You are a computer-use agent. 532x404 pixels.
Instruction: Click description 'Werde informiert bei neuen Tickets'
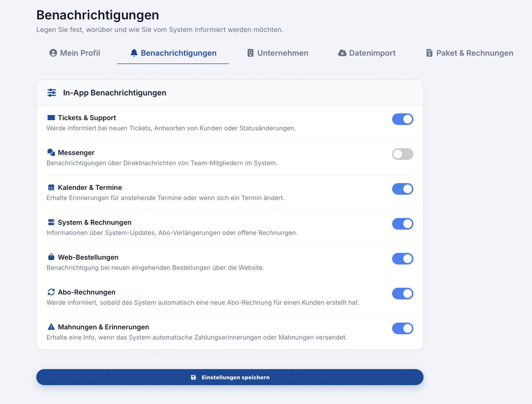tap(171, 128)
